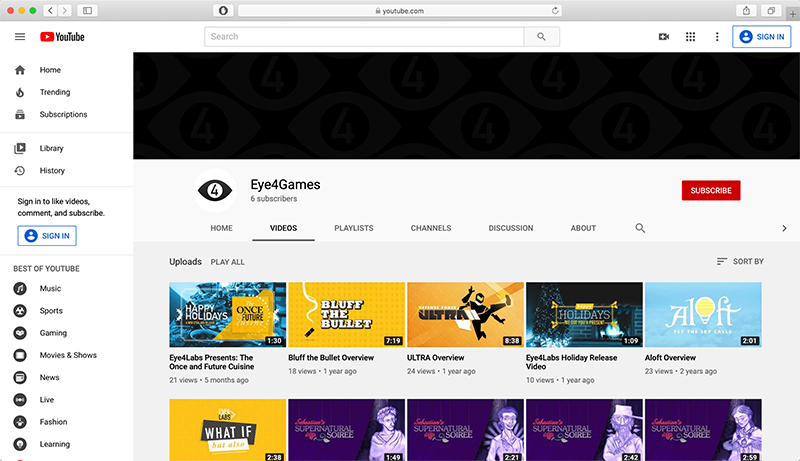Click Play All next to Uploads
Screen dimensions: 800x461
[227, 262]
